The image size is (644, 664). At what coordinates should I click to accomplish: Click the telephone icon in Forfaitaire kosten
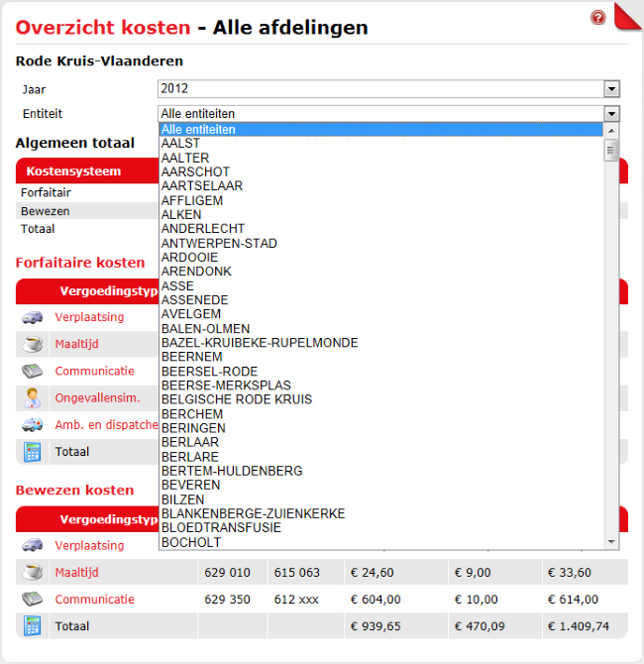click(x=32, y=372)
